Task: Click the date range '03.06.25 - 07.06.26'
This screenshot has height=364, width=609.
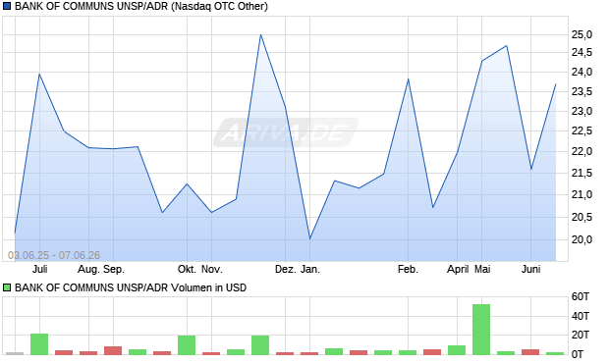Action: [54, 255]
